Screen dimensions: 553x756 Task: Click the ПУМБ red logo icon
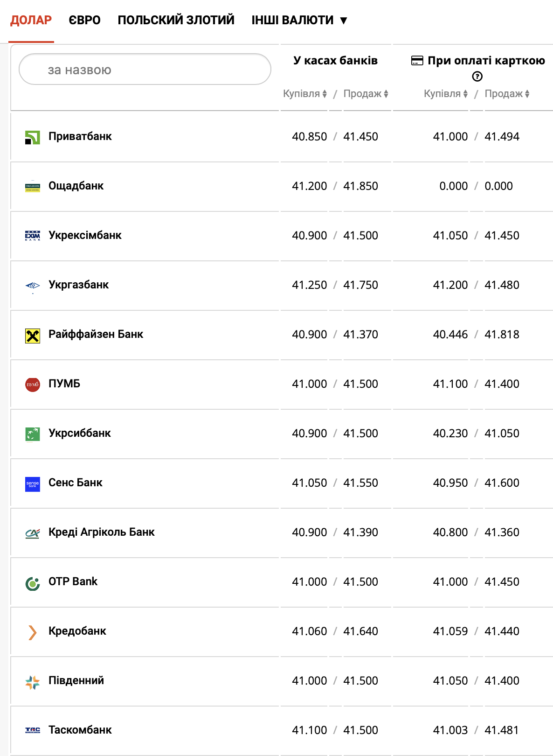pyautogui.click(x=32, y=385)
